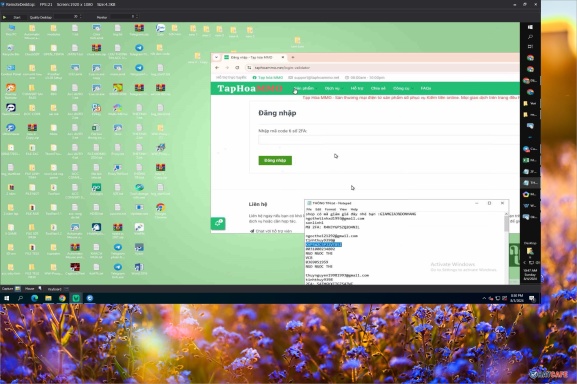This screenshot has height=384, width=577.
Task: Reload the TapHoa MMO page
Action: pos(237,68)
